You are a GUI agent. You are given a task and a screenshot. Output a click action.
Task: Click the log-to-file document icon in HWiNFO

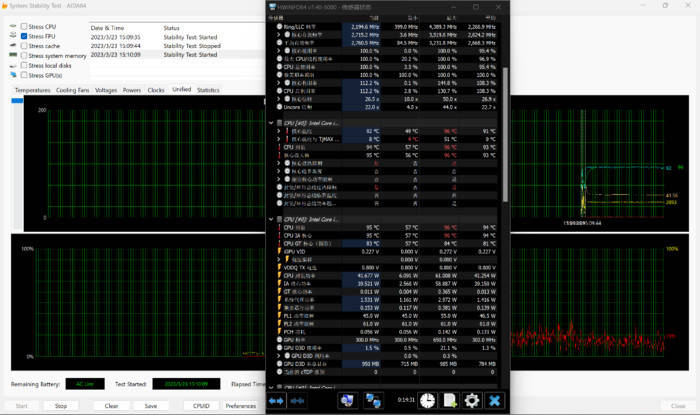tap(450, 401)
